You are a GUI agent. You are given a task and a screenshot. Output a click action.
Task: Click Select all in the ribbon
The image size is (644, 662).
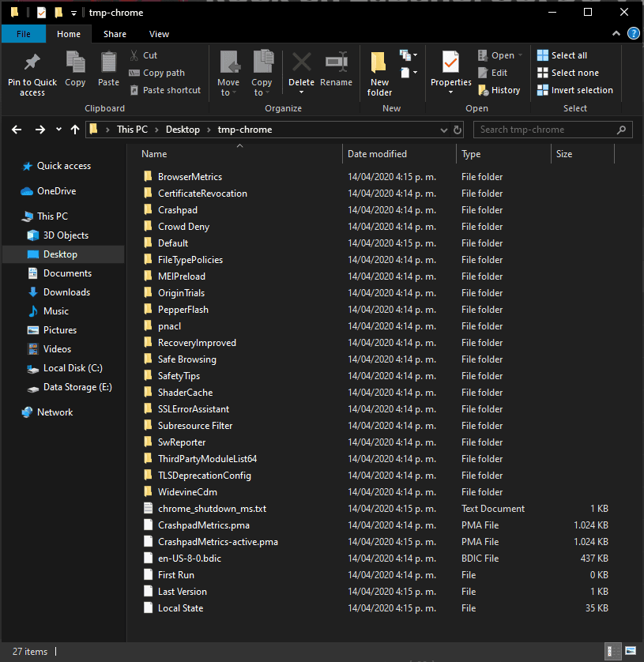[x=562, y=55]
